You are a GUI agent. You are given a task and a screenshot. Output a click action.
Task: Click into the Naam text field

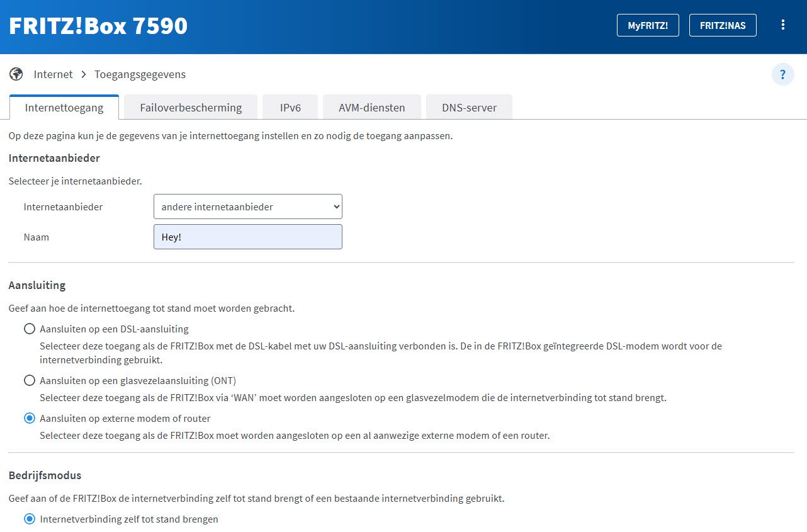(248, 237)
